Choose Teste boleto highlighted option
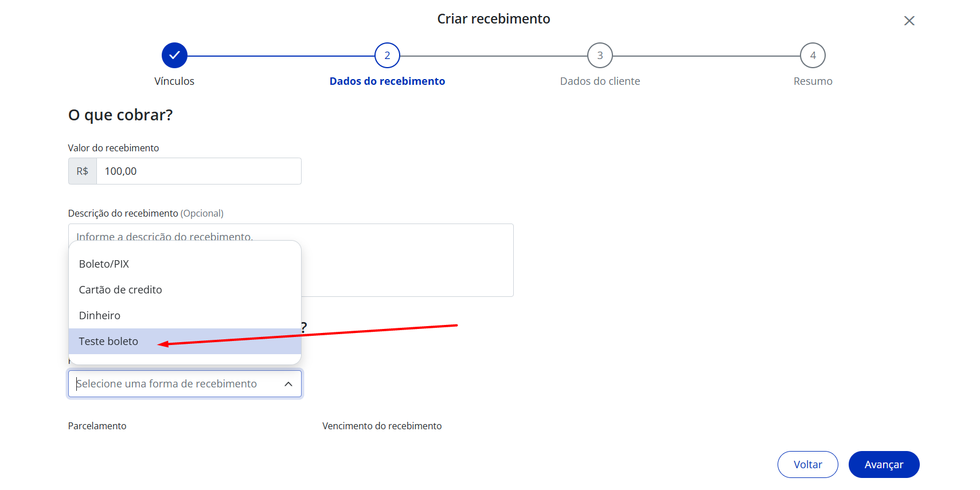The height and width of the screenshot is (490, 980). point(185,342)
